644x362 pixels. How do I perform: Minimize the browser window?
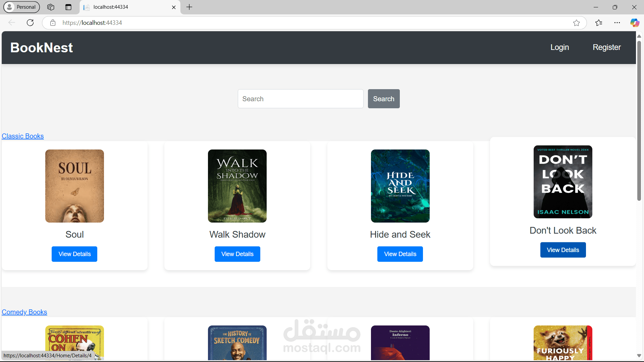(596, 7)
